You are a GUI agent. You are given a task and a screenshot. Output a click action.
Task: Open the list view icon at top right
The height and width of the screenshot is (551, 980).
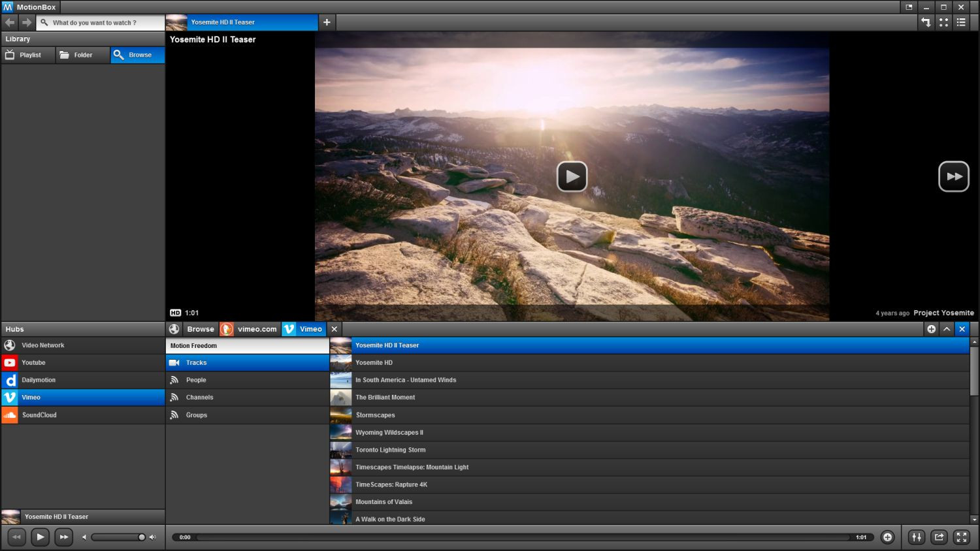pos(961,22)
